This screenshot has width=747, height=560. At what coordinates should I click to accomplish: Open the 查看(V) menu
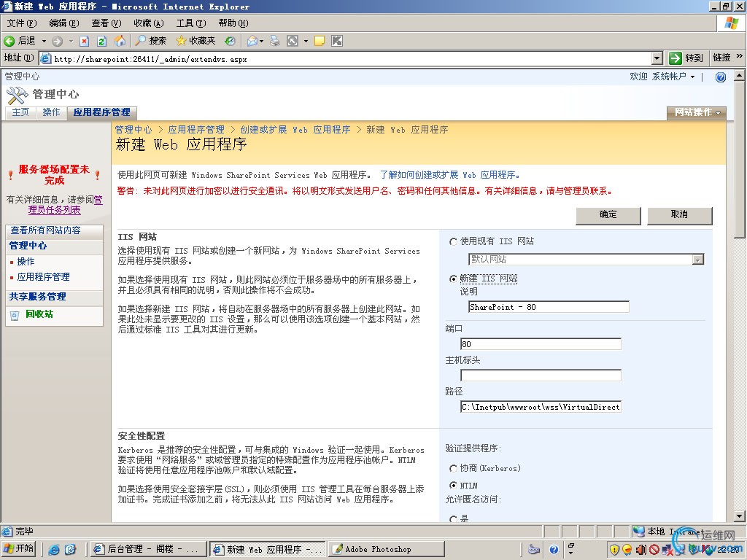[107, 23]
